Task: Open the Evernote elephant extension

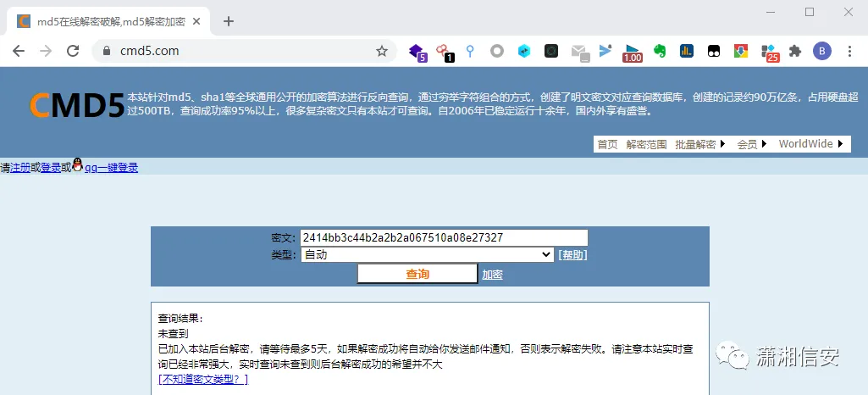Action: point(660,52)
